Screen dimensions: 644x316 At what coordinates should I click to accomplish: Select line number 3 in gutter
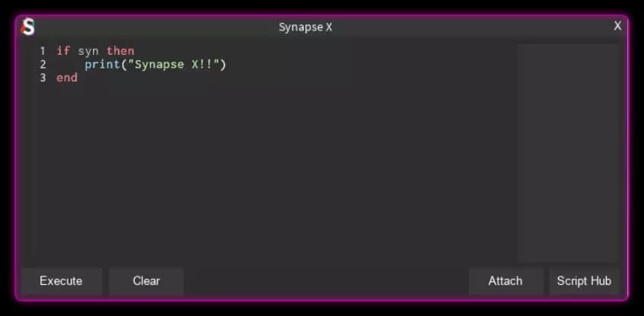pos(43,78)
